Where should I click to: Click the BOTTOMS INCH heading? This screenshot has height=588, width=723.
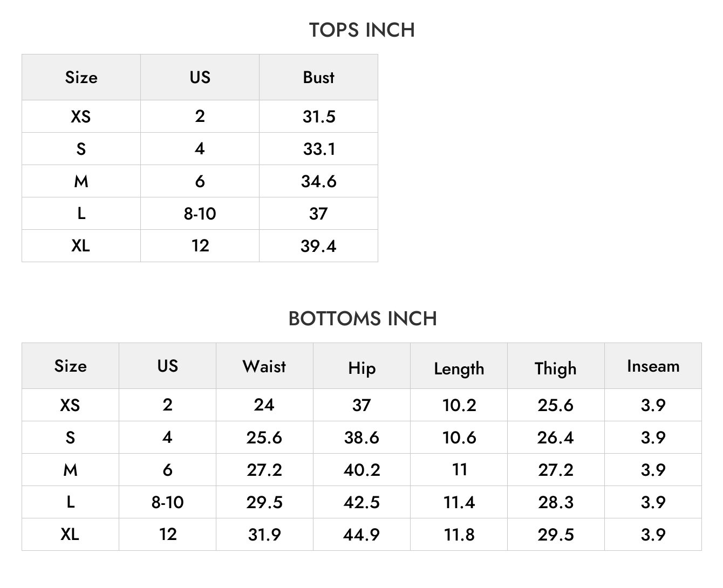(363, 319)
